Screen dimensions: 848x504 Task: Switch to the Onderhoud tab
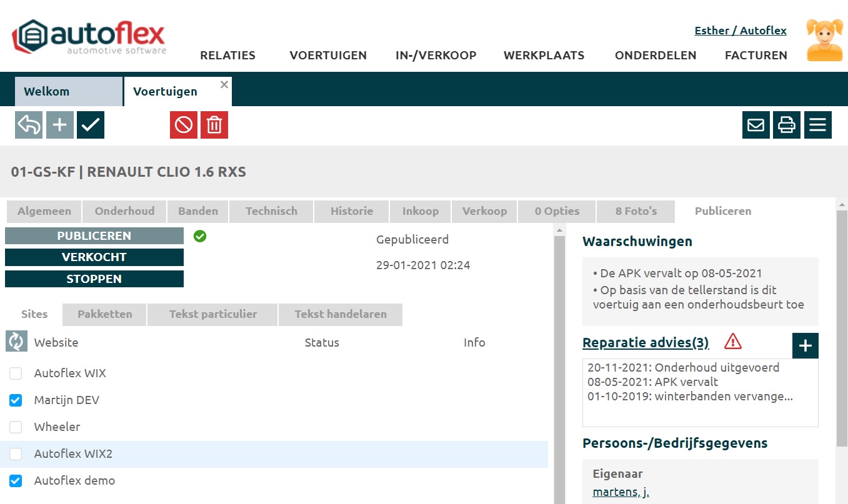tap(124, 211)
